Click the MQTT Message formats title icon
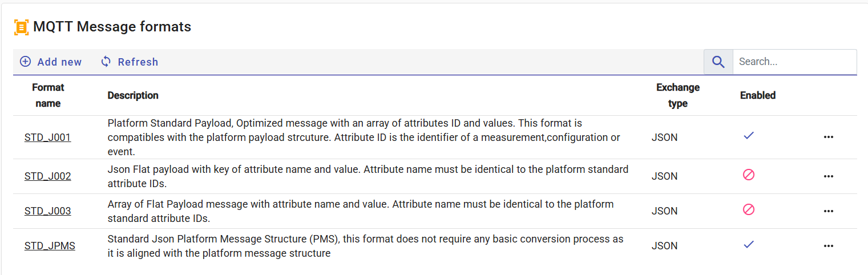 coord(21,27)
